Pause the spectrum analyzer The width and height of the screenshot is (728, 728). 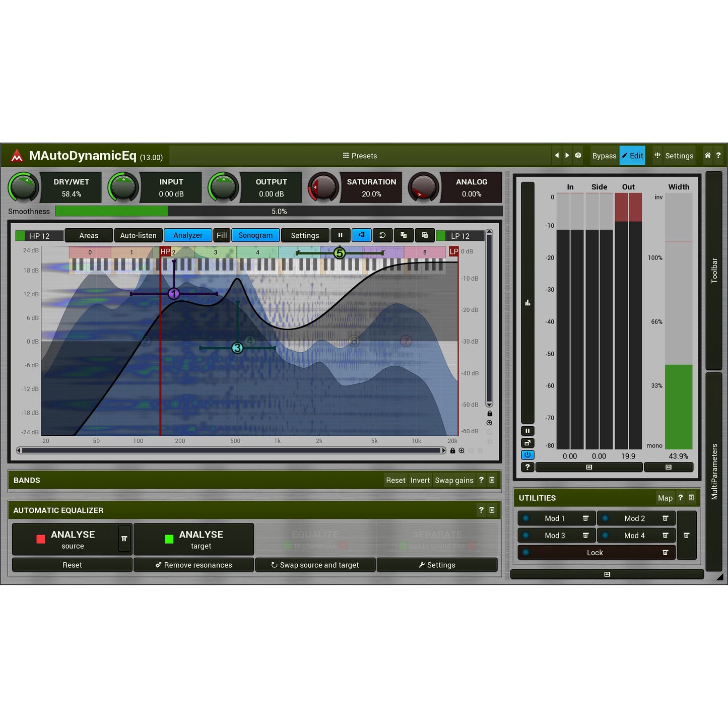tap(341, 235)
